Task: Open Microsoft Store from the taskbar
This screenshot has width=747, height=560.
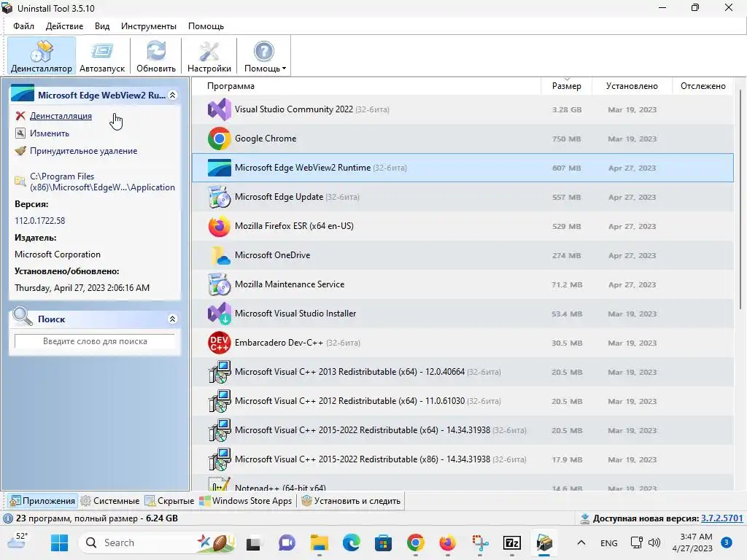Action: 383,542
